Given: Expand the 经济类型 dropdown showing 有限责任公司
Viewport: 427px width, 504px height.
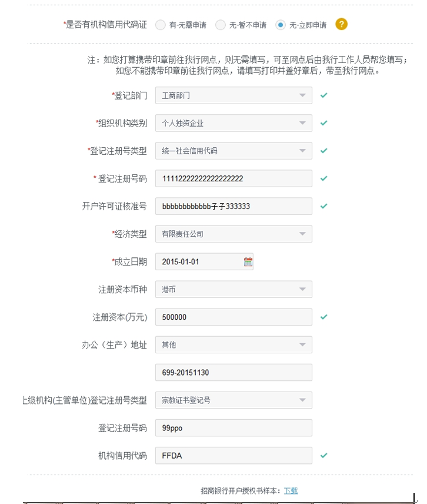Looking at the screenshot, I should tap(233, 234).
